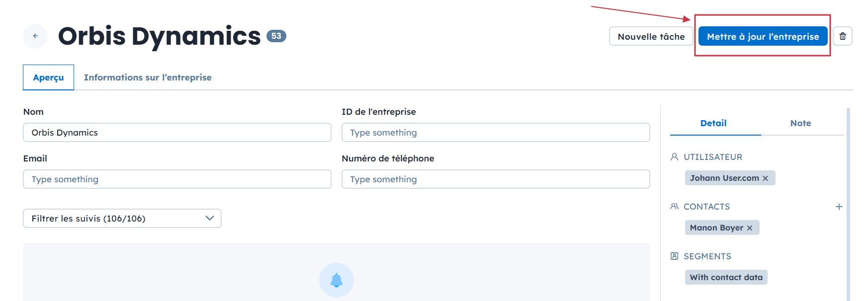
Task: Select the Detail tab in the side panel
Action: click(713, 123)
